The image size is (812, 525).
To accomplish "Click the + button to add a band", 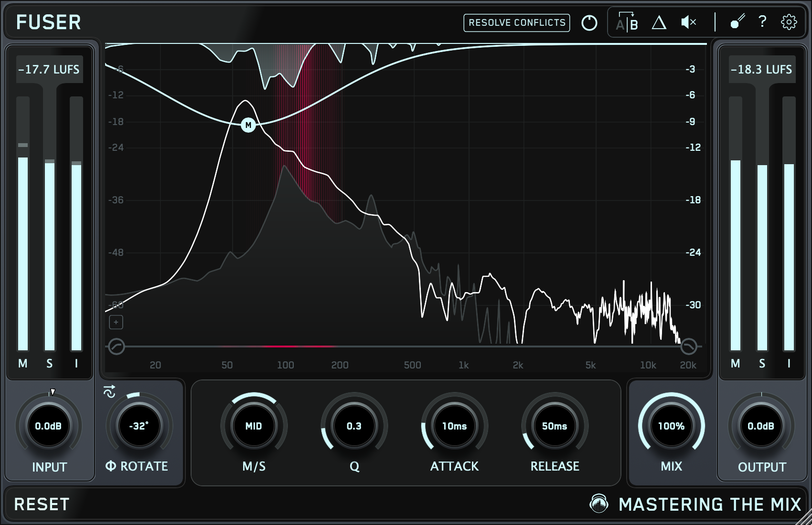I will point(116,322).
